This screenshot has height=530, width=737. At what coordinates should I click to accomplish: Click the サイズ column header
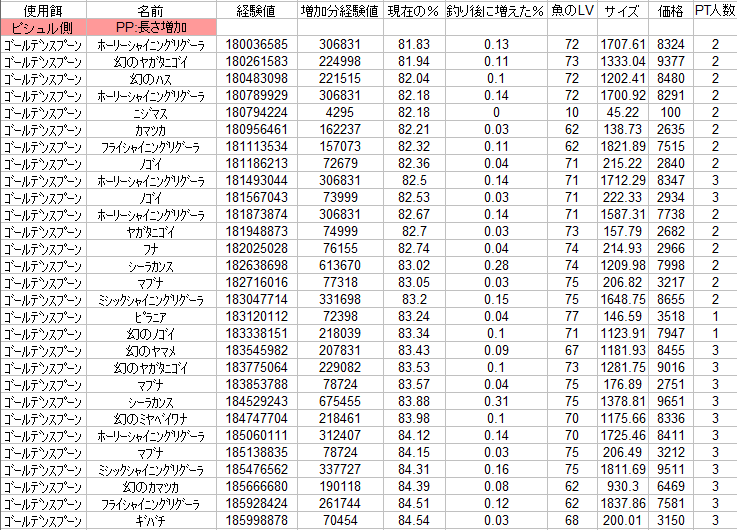623,10
